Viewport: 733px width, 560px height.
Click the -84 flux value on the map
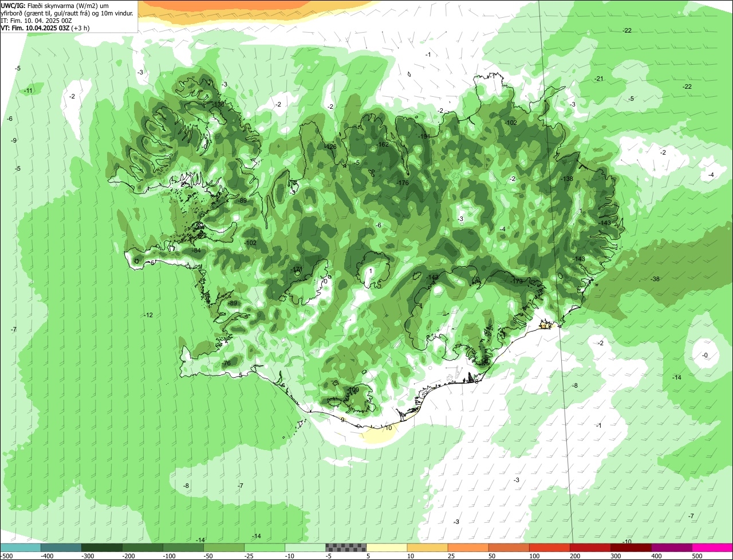196,251
